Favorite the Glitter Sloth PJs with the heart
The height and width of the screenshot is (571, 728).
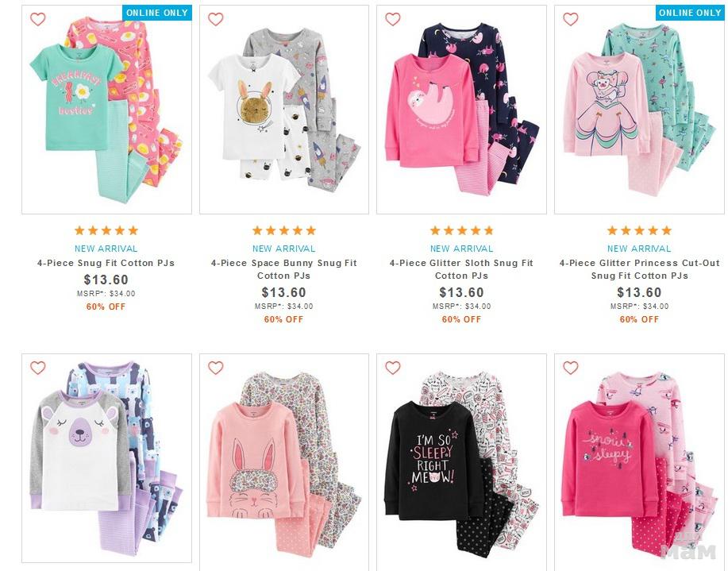click(393, 20)
